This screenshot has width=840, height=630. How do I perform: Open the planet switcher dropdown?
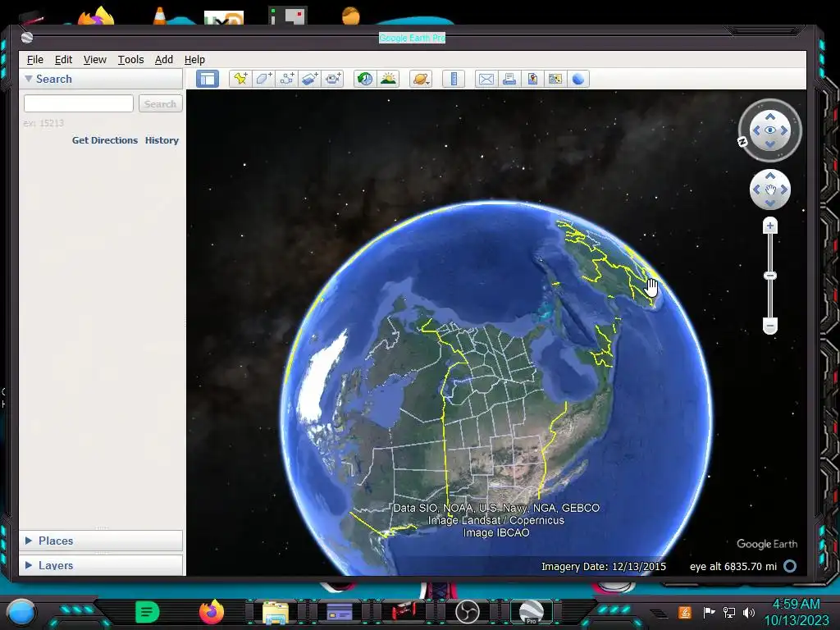coord(421,79)
